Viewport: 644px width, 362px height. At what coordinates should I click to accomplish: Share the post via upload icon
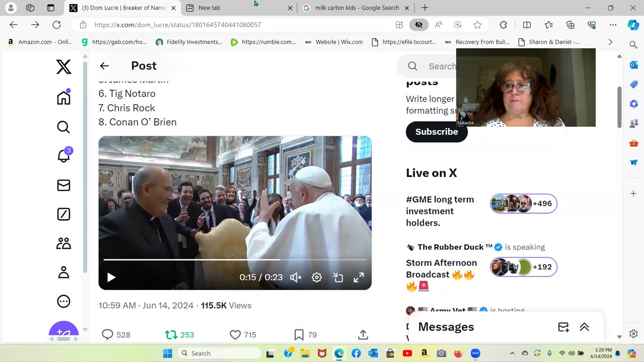(363, 335)
